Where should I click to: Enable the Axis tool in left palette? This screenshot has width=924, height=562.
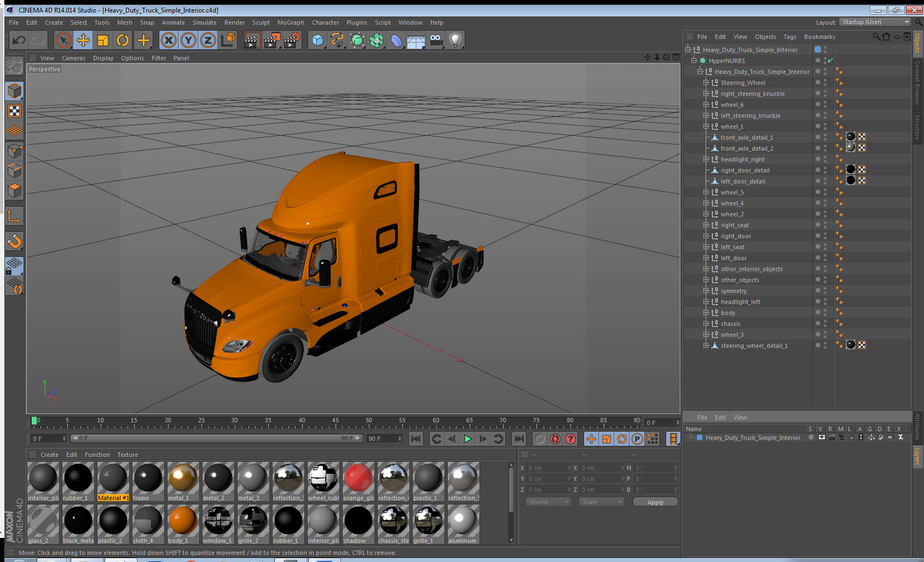click(15, 216)
